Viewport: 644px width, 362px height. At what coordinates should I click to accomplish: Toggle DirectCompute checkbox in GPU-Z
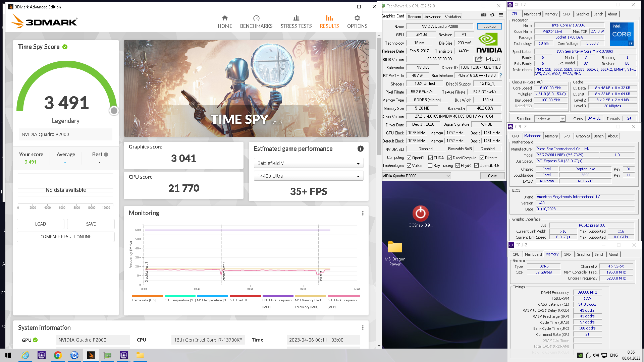tap(449, 158)
